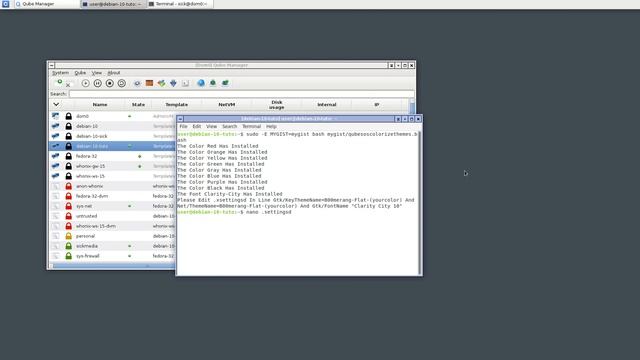This screenshot has height=360, width=640.
Task: Open the About menu in Qube Manager
Action: (x=114, y=73)
